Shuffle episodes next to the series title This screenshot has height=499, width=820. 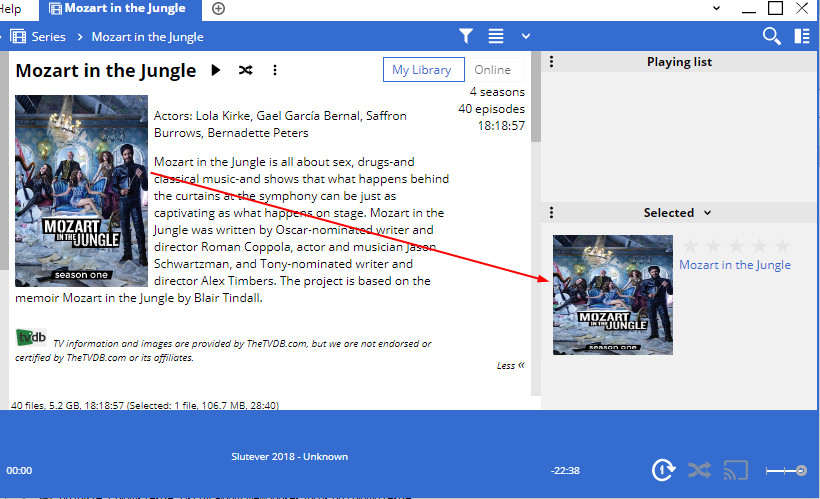click(x=245, y=71)
